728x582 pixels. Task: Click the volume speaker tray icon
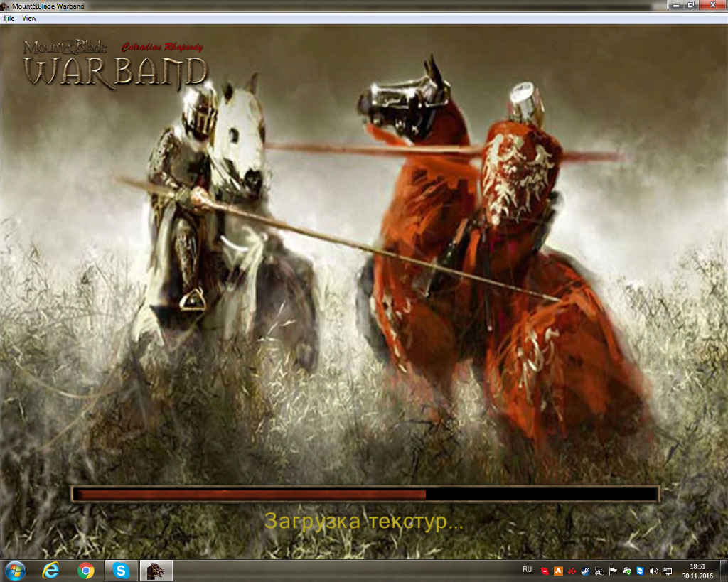click(x=654, y=571)
